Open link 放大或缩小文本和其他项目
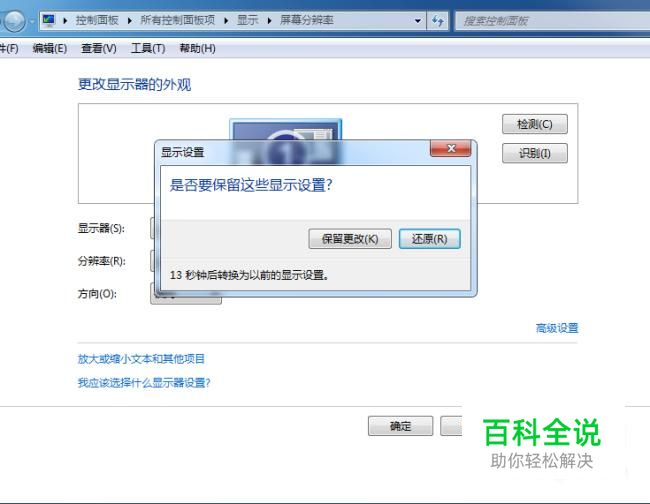This screenshot has width=650, height=504. [x=141, y=359]
